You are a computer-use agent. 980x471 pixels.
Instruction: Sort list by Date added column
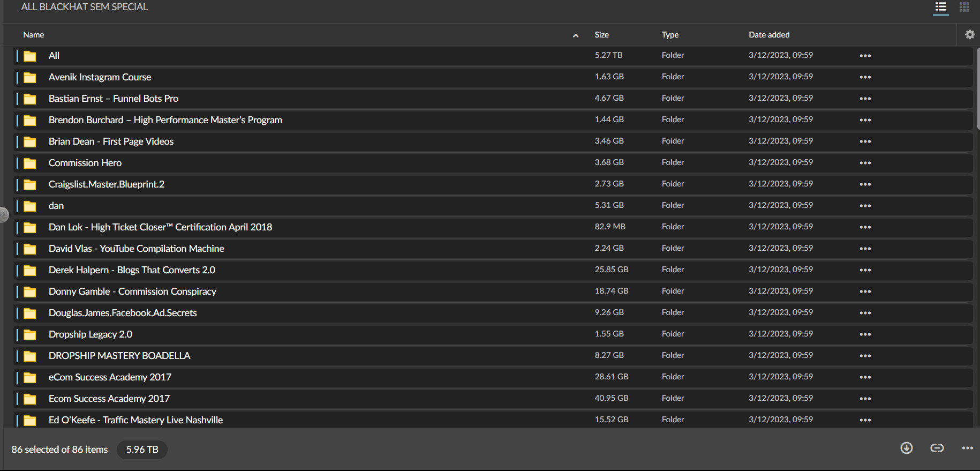[769, 35]
